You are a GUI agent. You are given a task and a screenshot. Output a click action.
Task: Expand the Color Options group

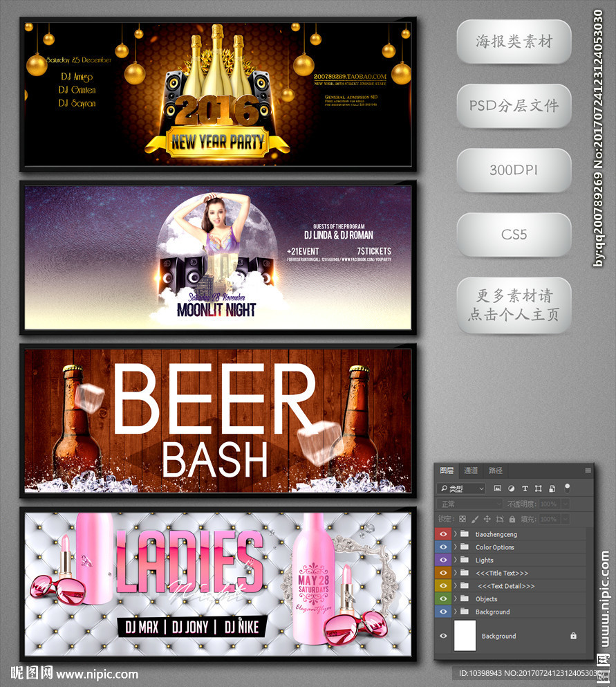456,547
